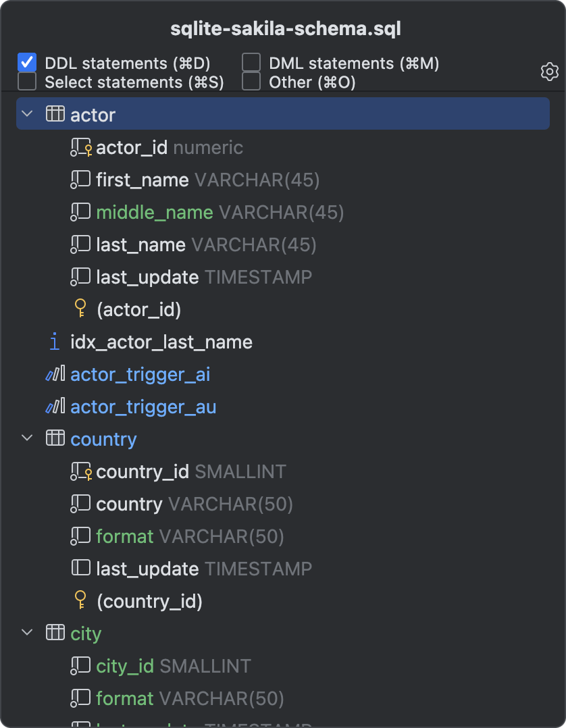566x728 pixels.
Task: Click the index icon beside idx_actor_last_name
Action: [54, 342]
